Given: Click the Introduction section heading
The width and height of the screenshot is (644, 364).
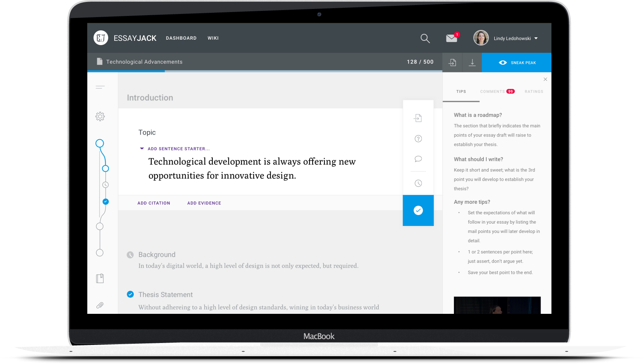Looking at the screenshot, I should point(150,98).
